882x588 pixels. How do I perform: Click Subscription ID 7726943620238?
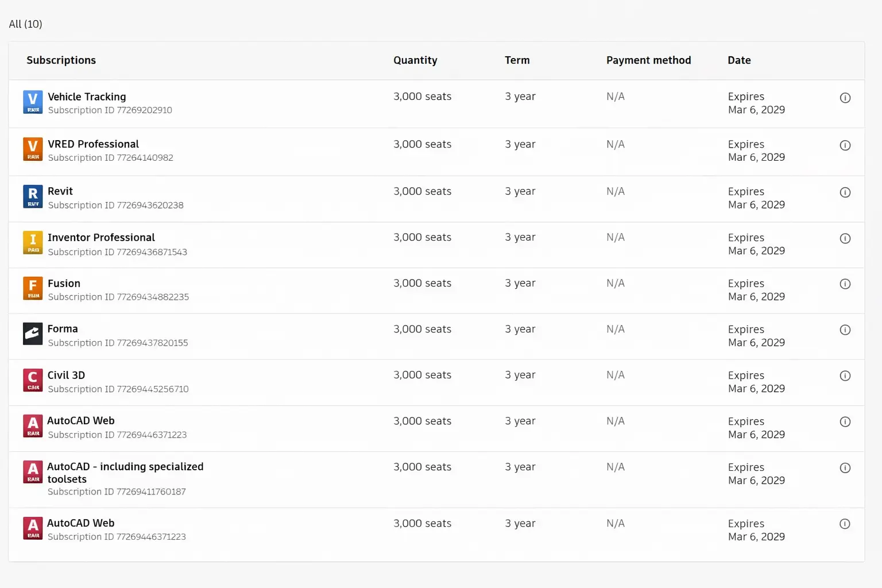(115, 205)
